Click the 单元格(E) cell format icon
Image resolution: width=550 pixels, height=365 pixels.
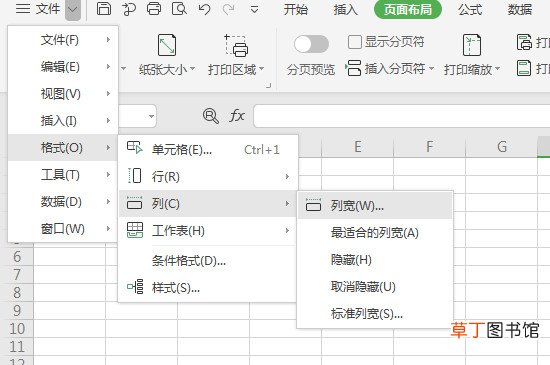click(135, 148)
